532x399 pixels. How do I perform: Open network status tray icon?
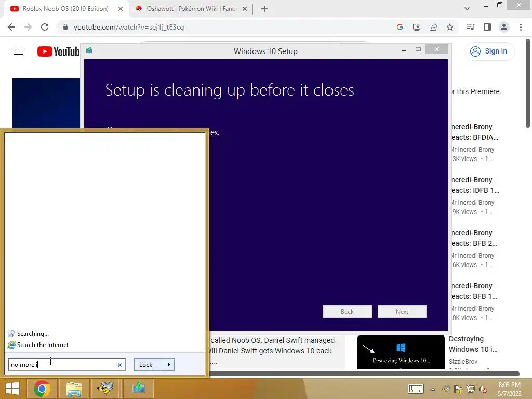[x=471, y=389]
